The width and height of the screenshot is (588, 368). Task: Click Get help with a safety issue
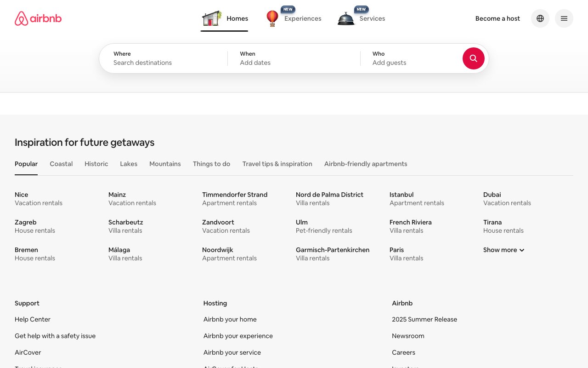click(55, 336)
